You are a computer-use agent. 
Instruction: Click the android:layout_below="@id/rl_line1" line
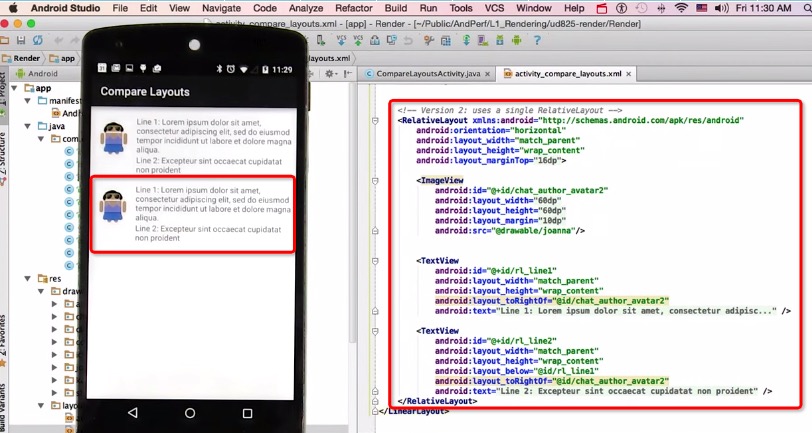tap(516, 371)
